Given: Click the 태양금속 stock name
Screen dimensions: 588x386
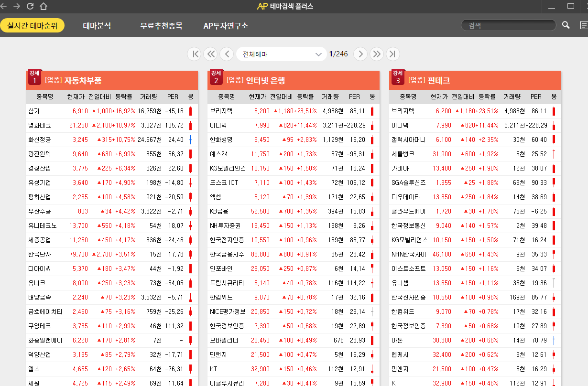Looking at the screenshot, I should 39,298.
